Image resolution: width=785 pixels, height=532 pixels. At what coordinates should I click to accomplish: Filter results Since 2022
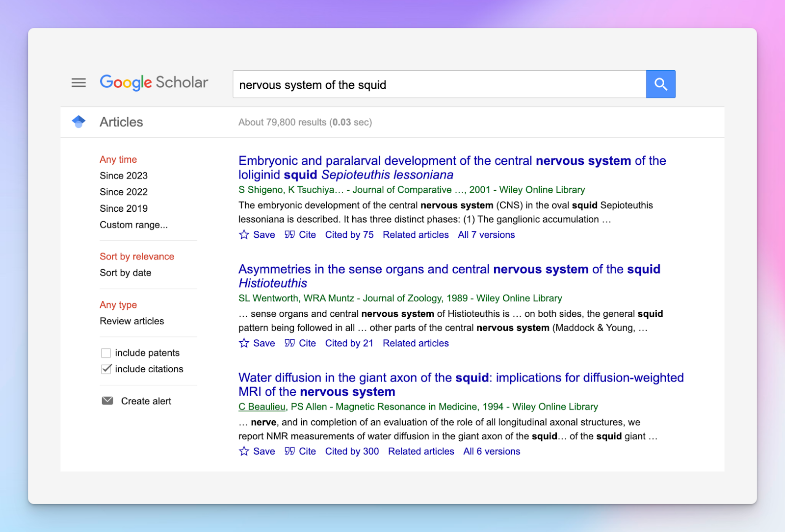pyautogui.click(x=124, y=192)
